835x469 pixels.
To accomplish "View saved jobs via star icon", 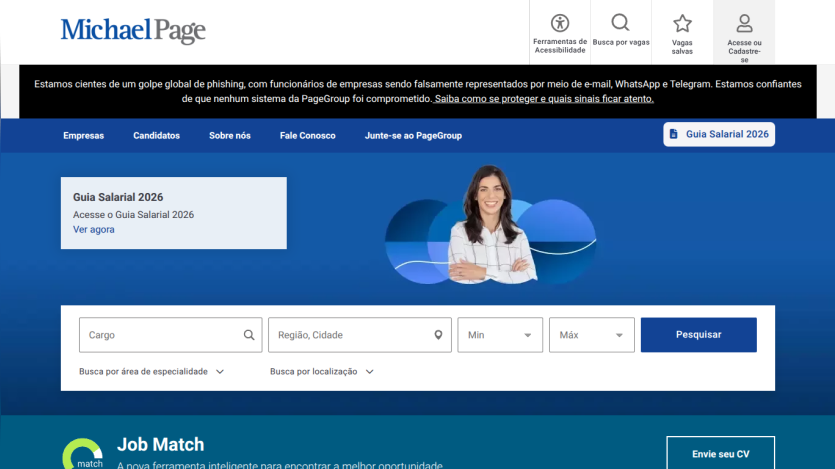I will click(x=682, y=23).
